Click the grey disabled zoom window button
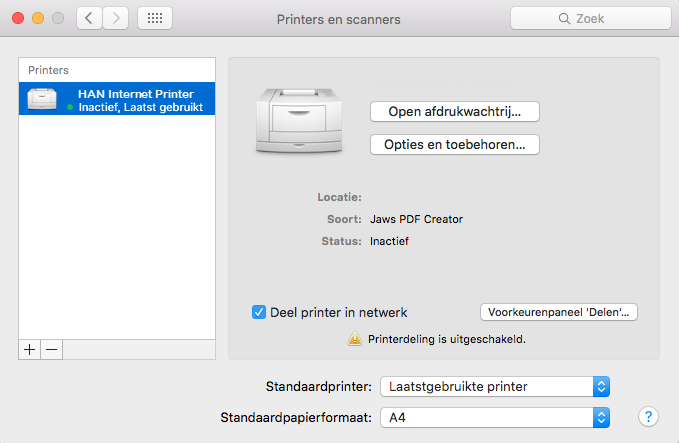Viewport: 679px width, 443px height. tap(57, 18)
